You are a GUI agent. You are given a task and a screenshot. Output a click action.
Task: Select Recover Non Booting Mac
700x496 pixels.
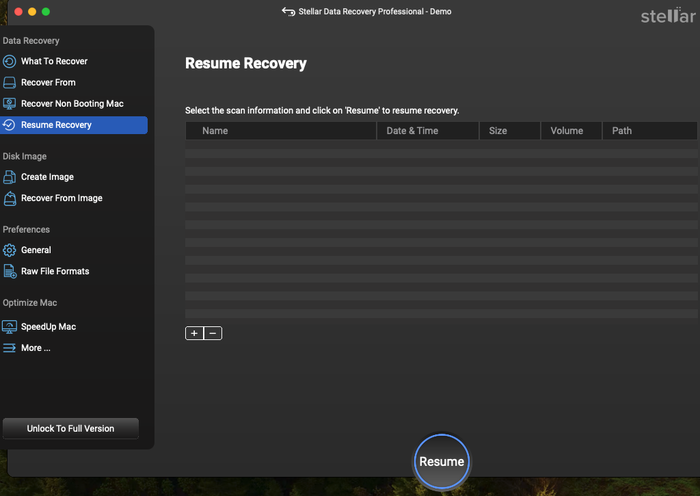[x=74, y=104]
